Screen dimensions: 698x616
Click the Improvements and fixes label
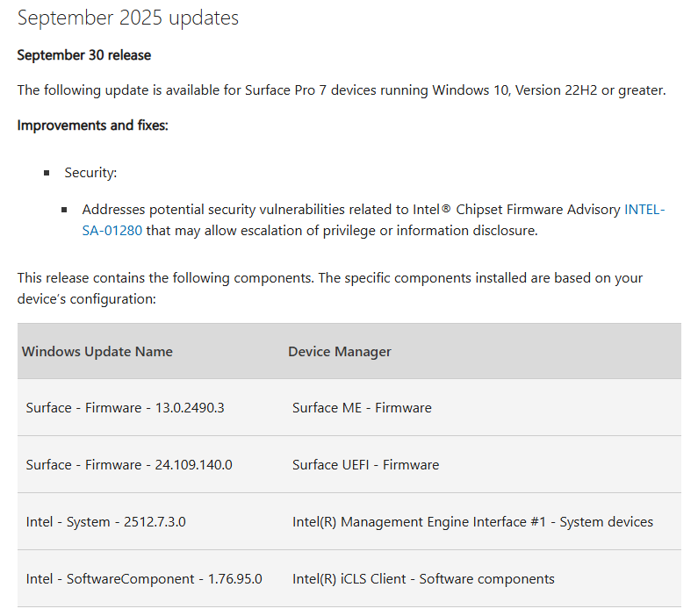click(92, 125)
